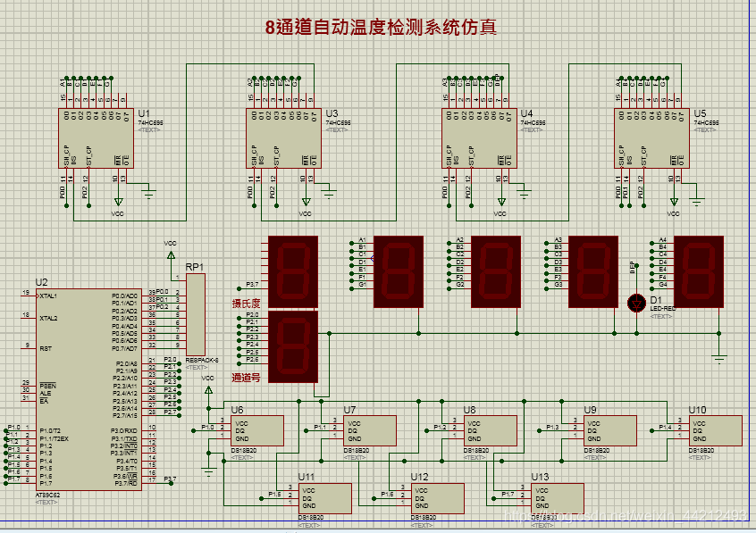Image resolution: width=756 pixels, height=533 pixels.
Task: Select the U11 DS18B20 temperature sensor
Action: pos(325,498)
